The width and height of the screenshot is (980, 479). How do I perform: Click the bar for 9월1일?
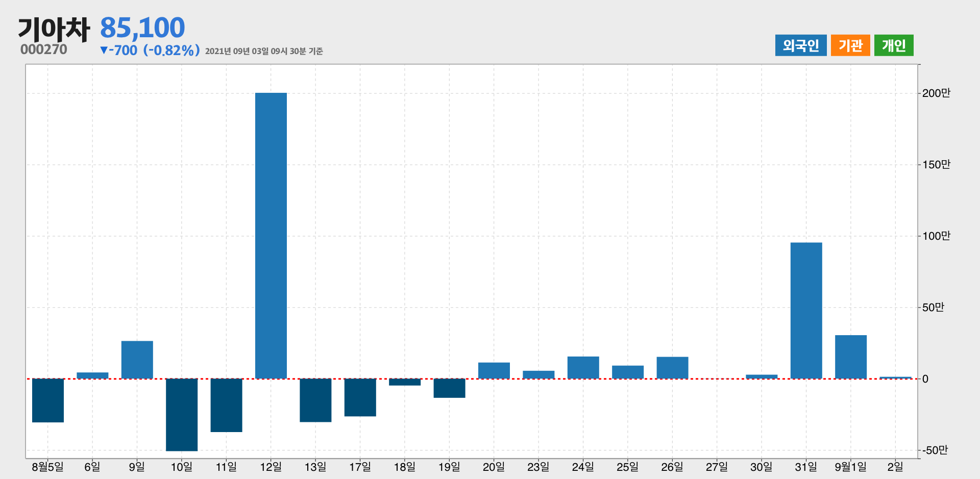coord(851,357)
